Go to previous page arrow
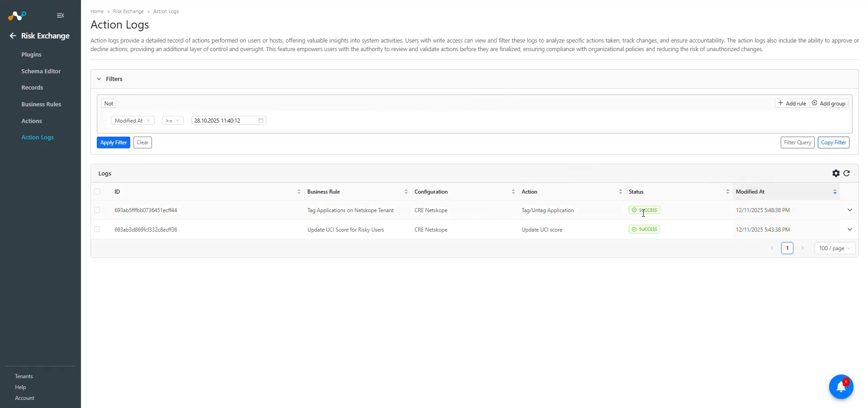868x408 pixels. (x=772, y=248)
